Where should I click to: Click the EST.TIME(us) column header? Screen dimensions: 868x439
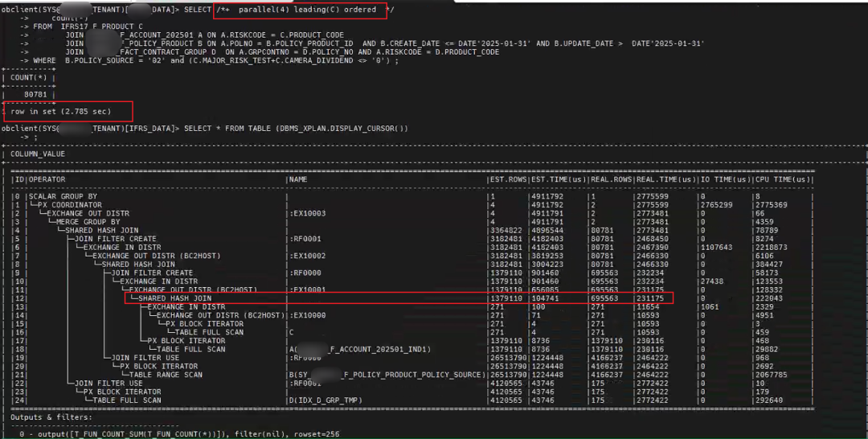[x=557, y=179]
